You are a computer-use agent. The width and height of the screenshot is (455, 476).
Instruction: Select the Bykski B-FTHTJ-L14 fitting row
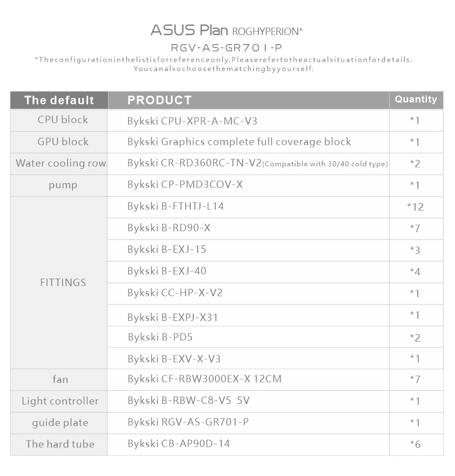[275, 207]
